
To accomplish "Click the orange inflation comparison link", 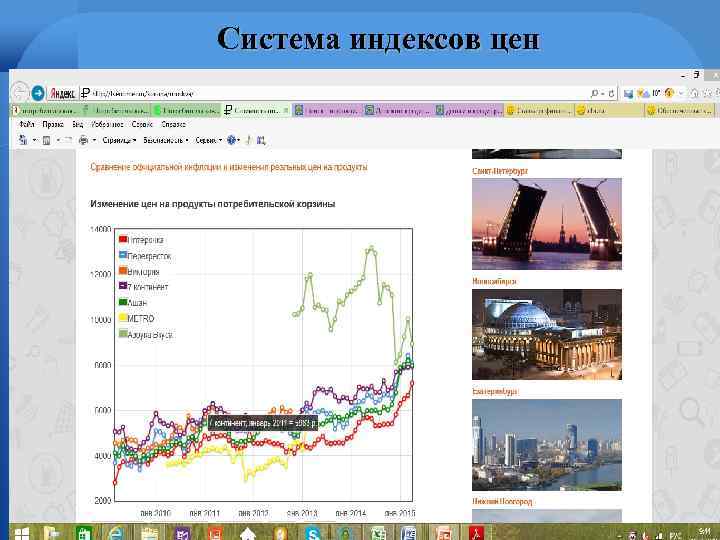I will 229,167.
